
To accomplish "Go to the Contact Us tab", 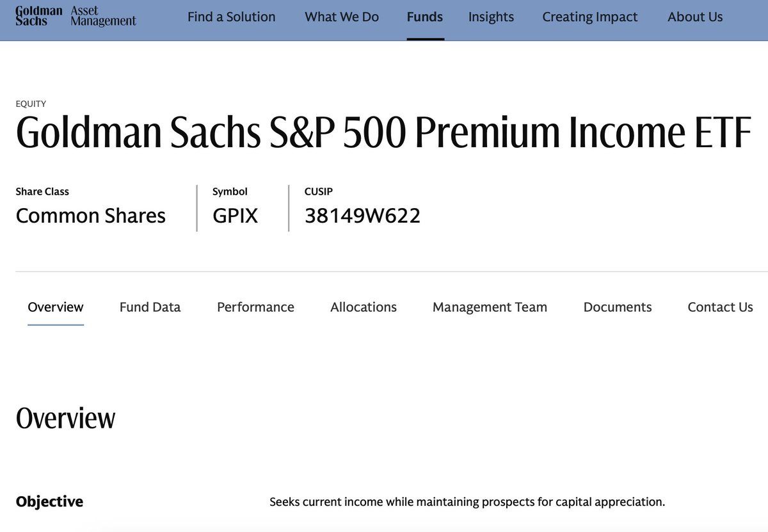I will [x=720, y=307].
